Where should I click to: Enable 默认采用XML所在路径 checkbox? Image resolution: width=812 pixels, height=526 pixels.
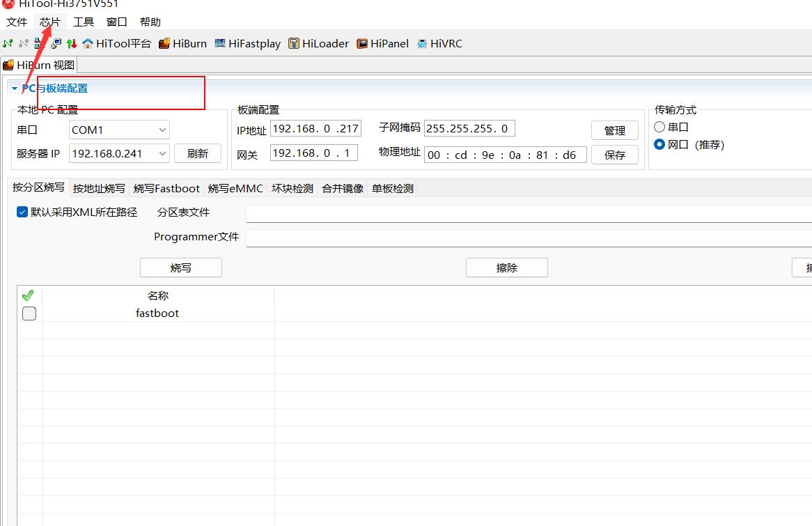[22, 212]
